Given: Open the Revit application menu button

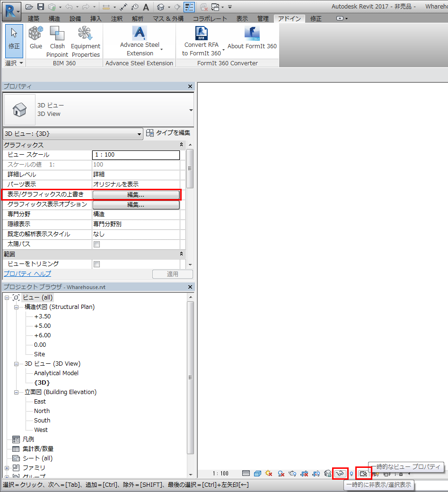Looking at the screenshot, I should pyautogui.click(x=11, y=11).
